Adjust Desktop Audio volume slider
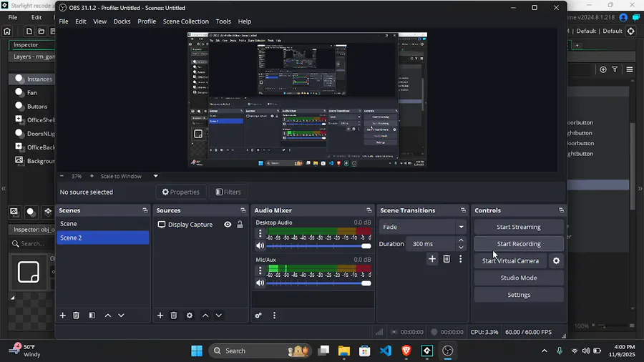 (x=318, y=246)
